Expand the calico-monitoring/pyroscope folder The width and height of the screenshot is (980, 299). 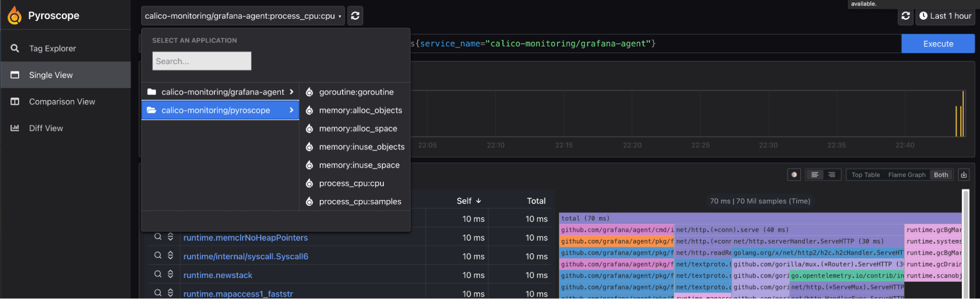click(221, 110)
